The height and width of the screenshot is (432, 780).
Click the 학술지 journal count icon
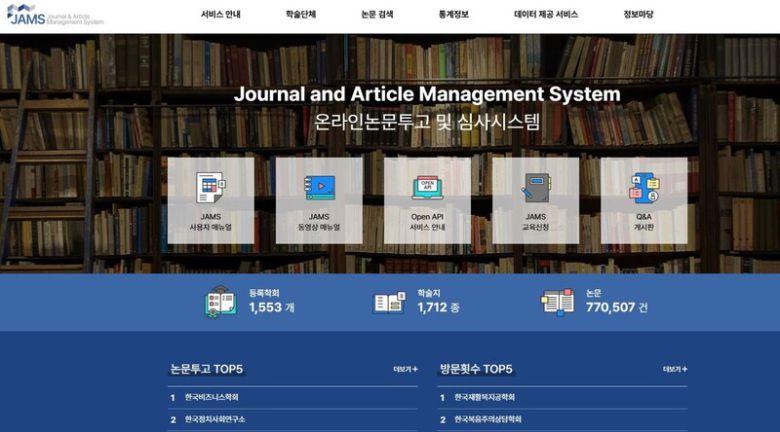tap(389, 301)
